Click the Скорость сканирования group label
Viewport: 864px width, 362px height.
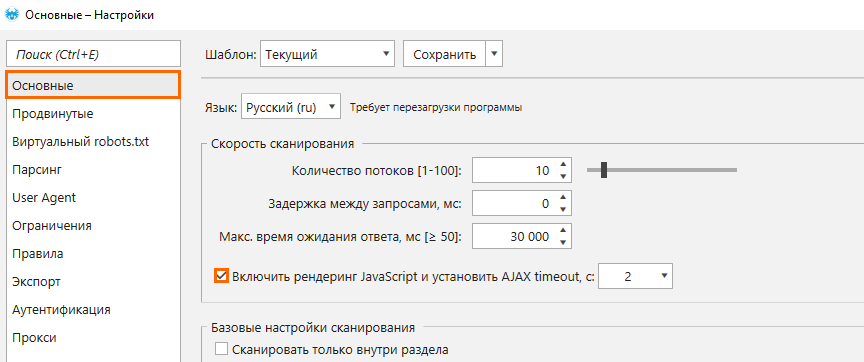coord(283,144)
